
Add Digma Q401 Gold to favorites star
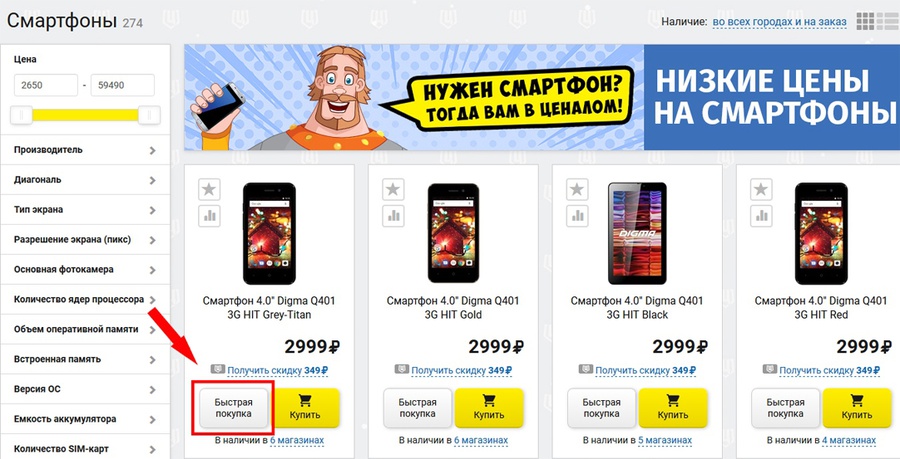[x=393, y=189]
